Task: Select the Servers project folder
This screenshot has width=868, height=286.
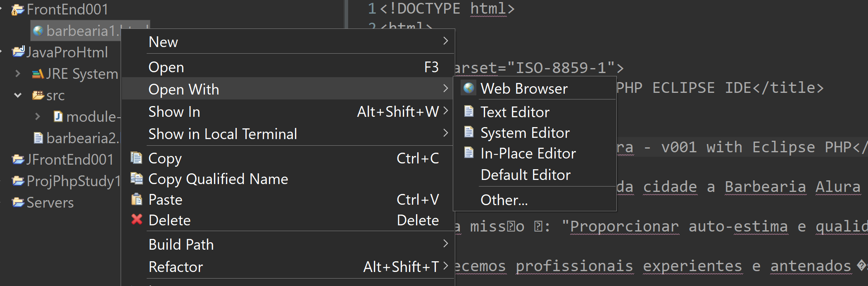Action: click(50, 203)
